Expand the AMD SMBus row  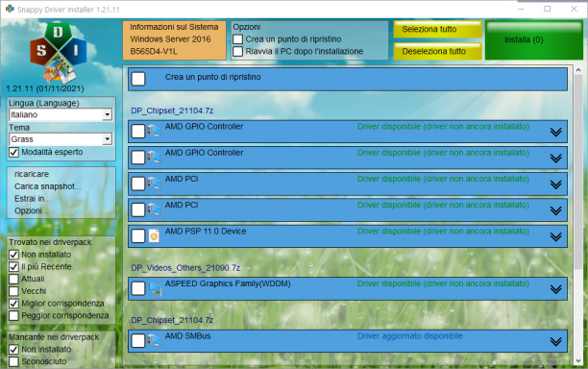coord(555,341)
